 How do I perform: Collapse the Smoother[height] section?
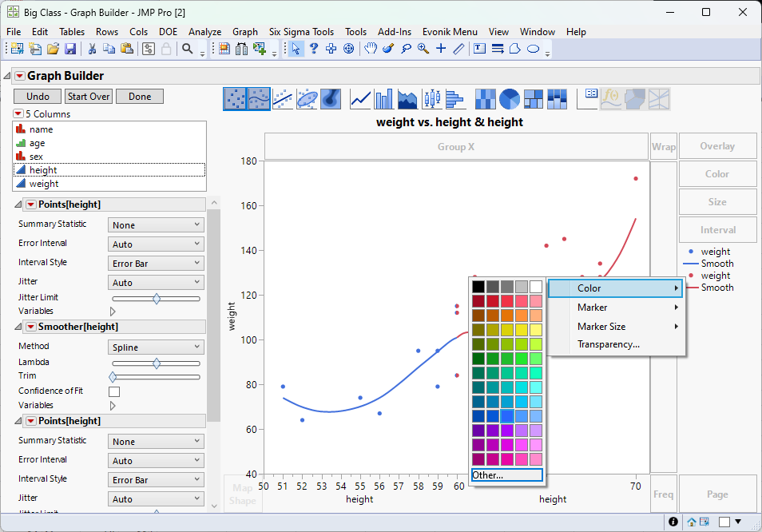(20, 327)
